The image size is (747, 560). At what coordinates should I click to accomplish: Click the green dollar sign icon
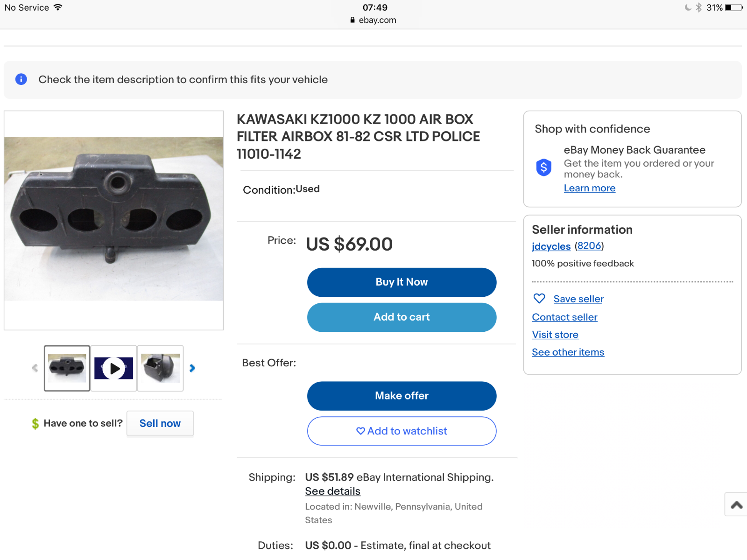click(35, 423)
